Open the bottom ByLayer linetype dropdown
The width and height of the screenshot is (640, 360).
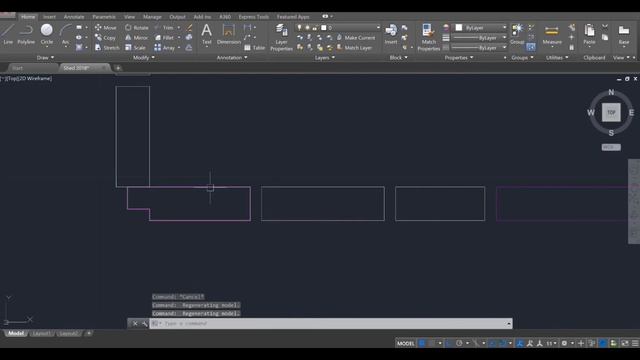[x=480, y=48]
